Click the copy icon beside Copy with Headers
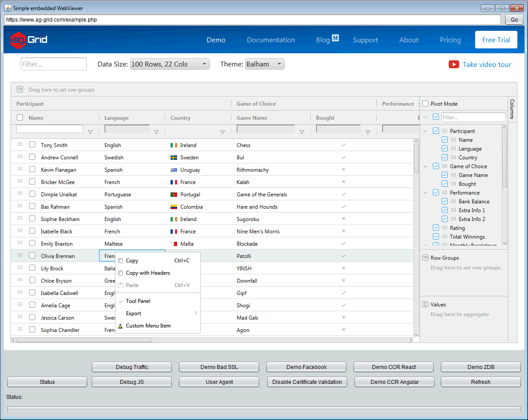The image size is (528, 420). click(121, 273)
